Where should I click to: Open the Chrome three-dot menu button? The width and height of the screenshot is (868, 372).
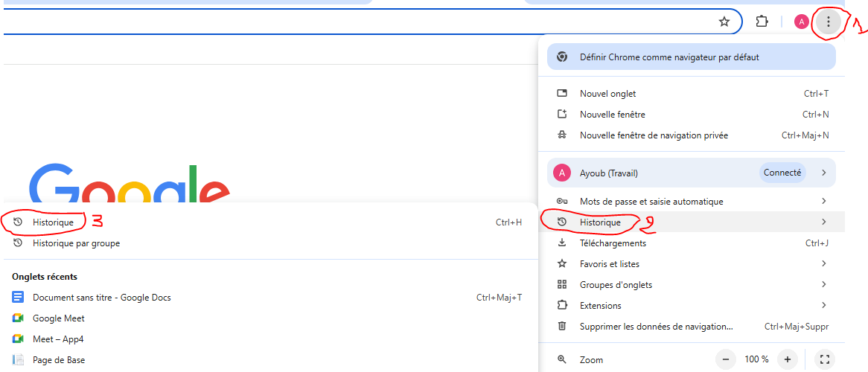point(828,22)
